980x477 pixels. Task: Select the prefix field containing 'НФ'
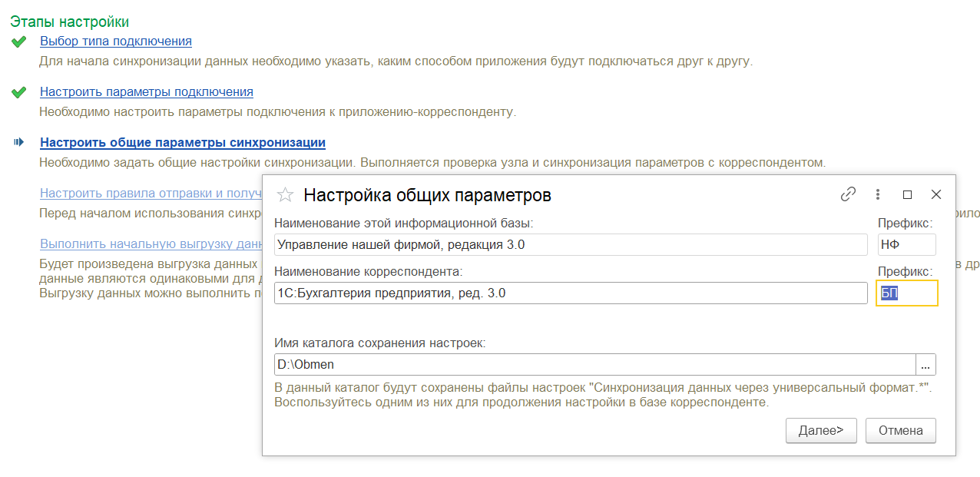coord(906,243)
